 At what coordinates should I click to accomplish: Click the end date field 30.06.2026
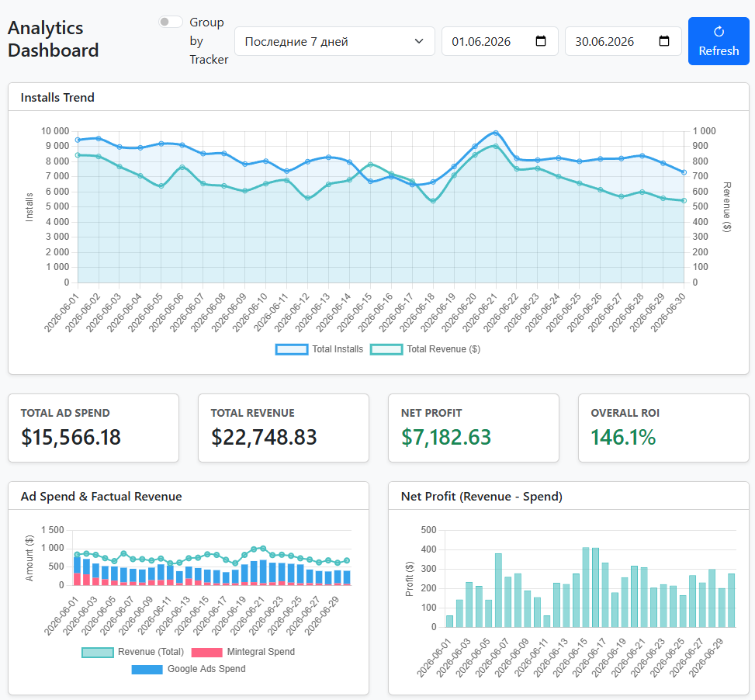(x=623, y=41)
